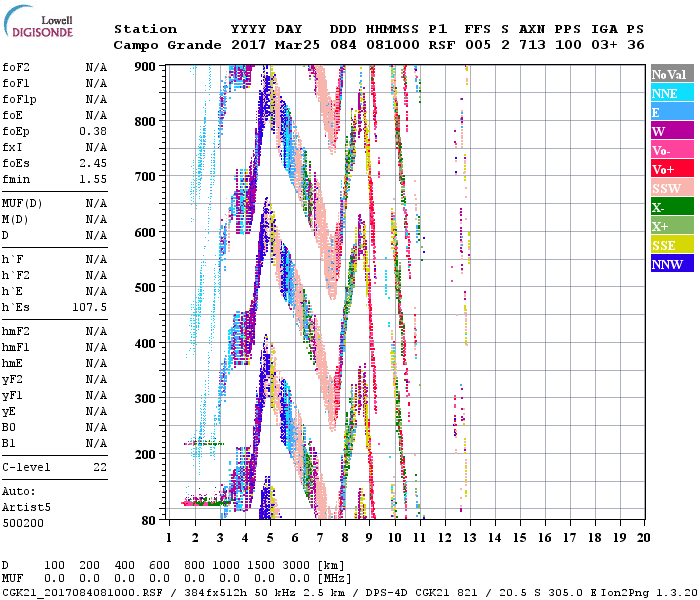Click the foF1 parameter label
Viewport: 700px width, 600px height.
coord(16,83)
